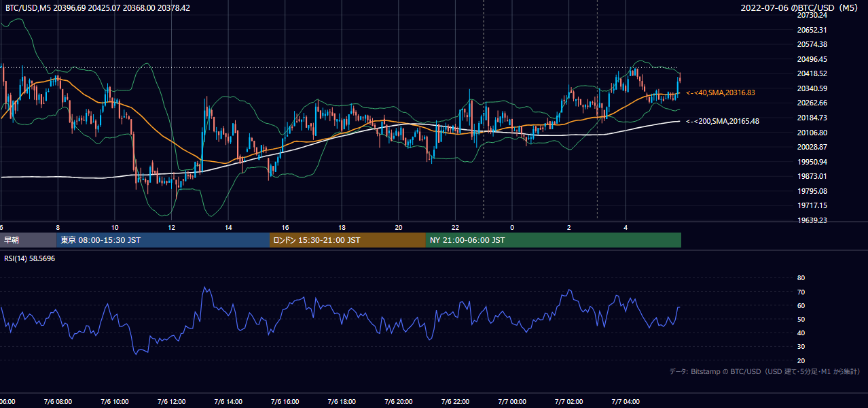Click the hour 18 tick on price chart axis

coord(342,227)
